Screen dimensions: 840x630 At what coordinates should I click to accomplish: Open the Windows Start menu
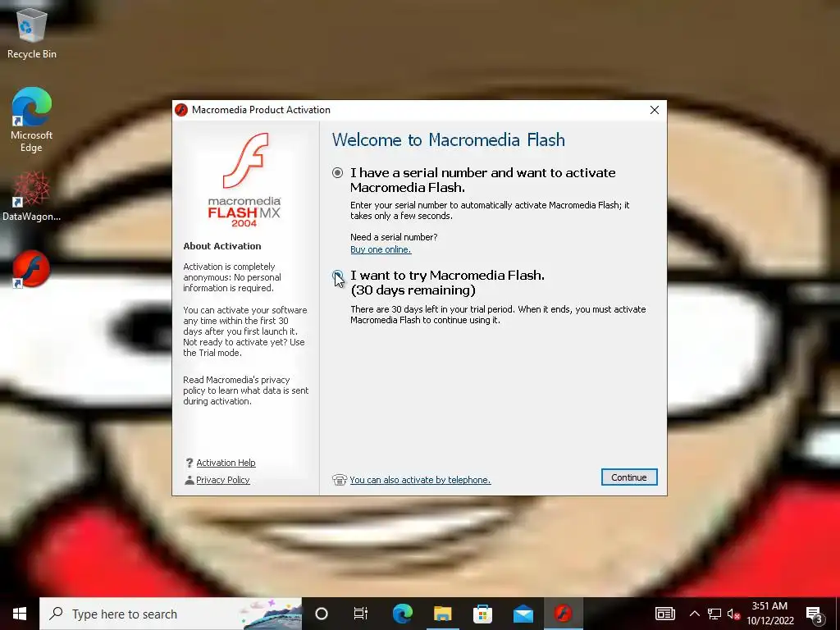[20, 614]
